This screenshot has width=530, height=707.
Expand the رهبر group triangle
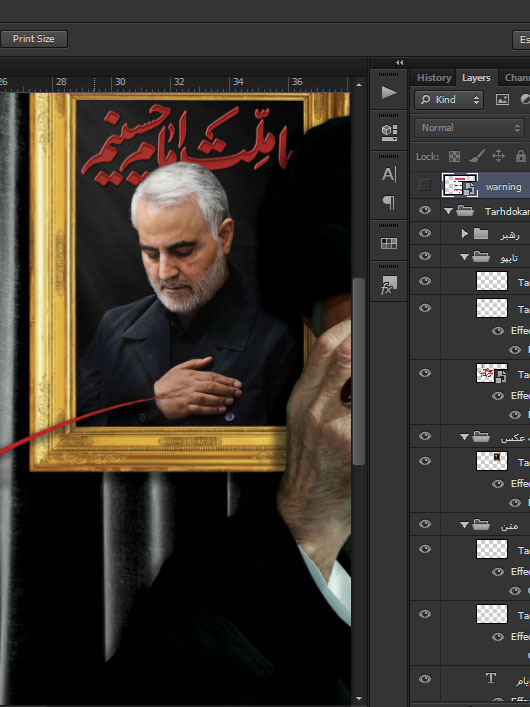point(465,234)
